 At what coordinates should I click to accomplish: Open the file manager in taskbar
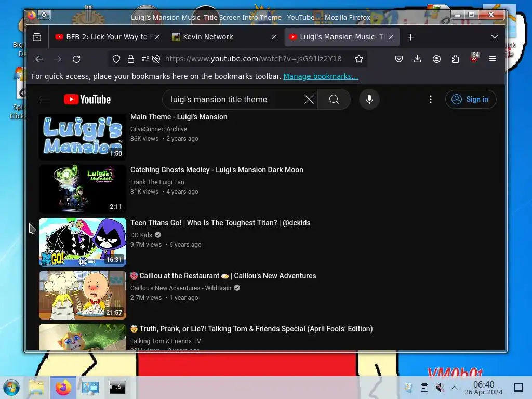(36, 388)
